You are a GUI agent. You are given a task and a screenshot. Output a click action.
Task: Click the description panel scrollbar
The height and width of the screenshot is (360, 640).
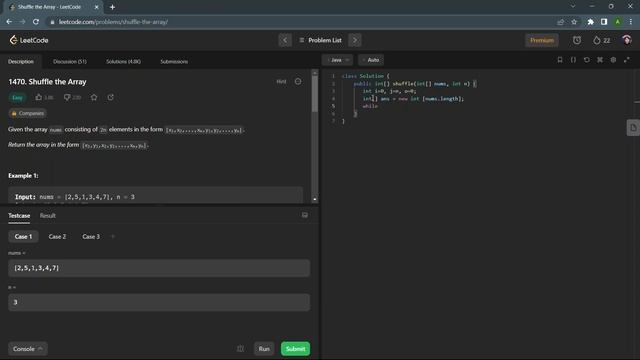coord(315,95)
